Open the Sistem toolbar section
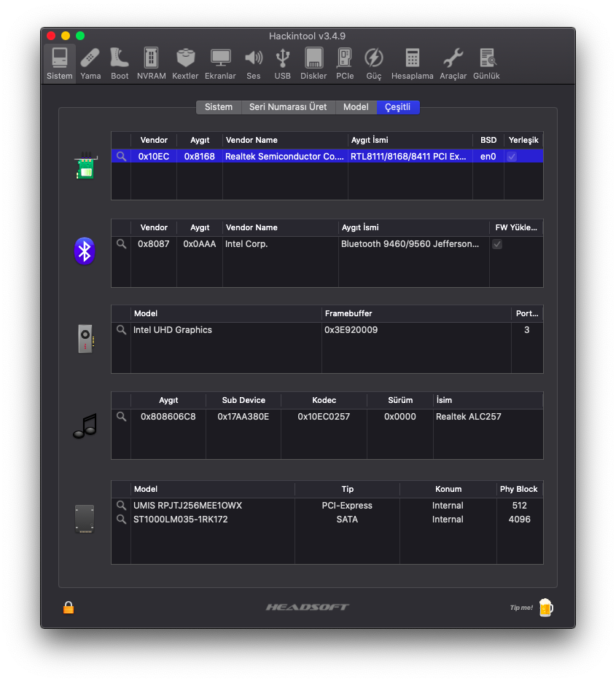Image resolution: width=616 pixels, height=682 pixels. click(60, 64)
